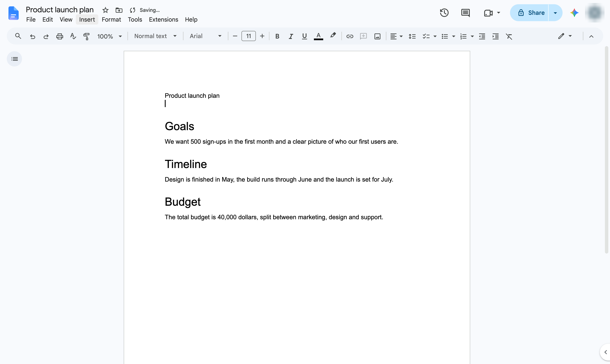The height and width of the screenshot is (364, 610).
Task: Open Gemini sparkle assistant
Action: pyautogui.click(x=574, y=13)
